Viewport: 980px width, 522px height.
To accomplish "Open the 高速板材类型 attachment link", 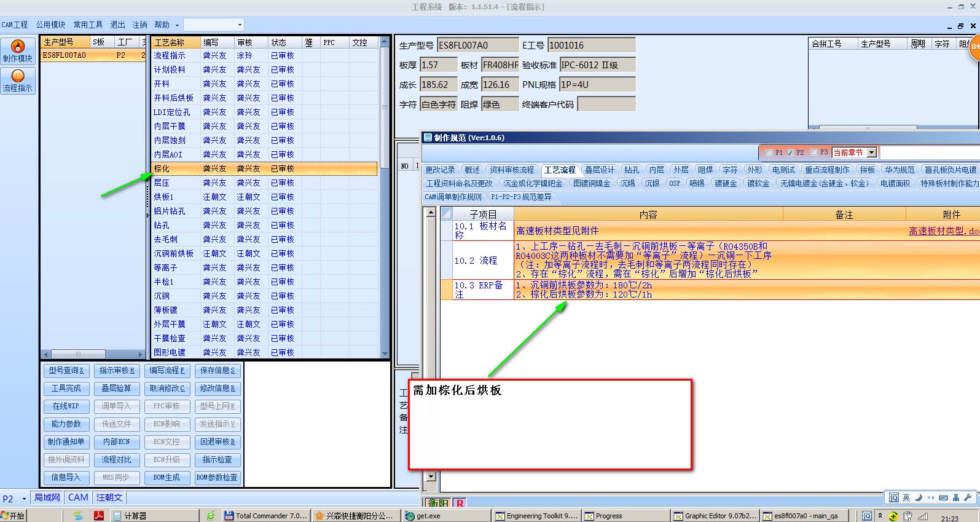I will click(943, 231).
